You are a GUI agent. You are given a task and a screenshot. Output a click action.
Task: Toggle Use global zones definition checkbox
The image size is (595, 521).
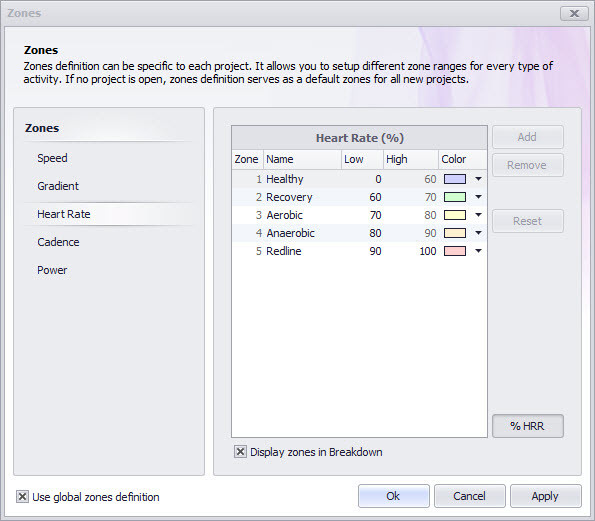pos(22,497)
